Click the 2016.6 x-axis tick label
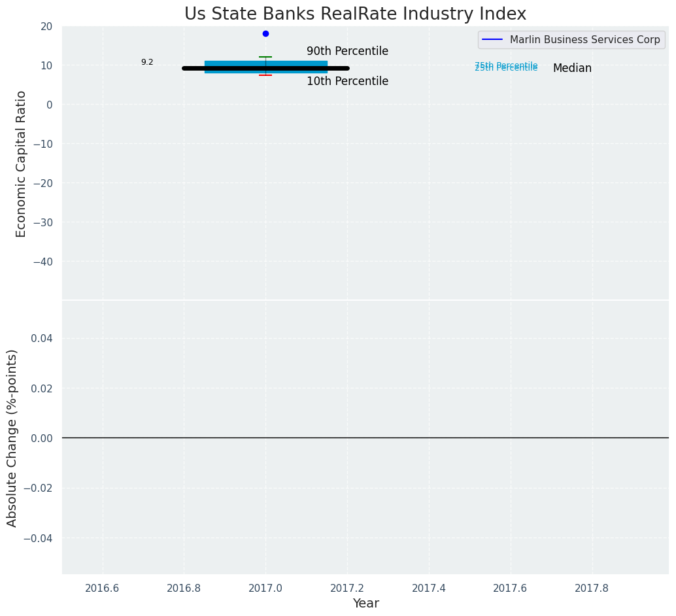Screen dimensions: 676x616 [x=103, y=588]
